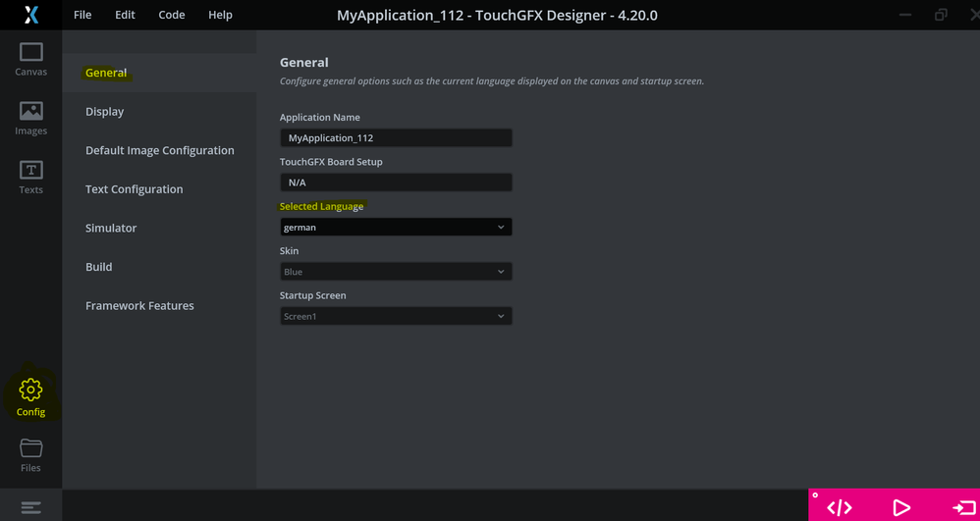Open the Images view

click(x=30, y=119)
